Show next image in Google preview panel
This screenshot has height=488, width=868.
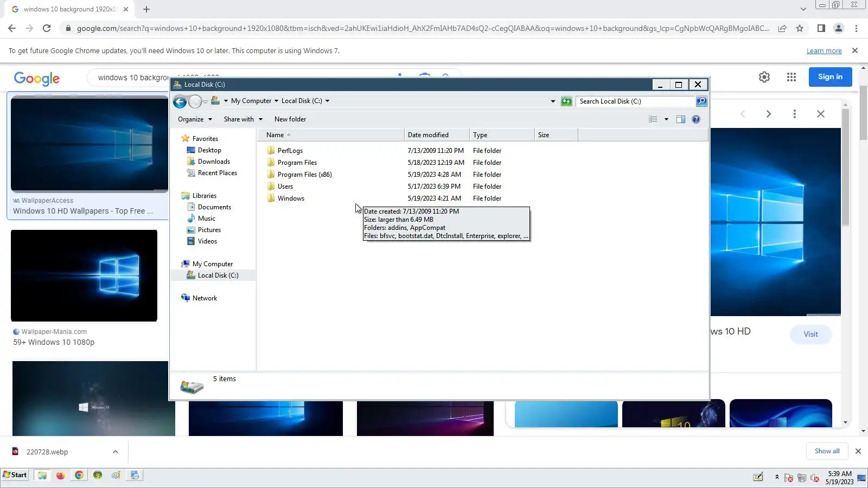(769, 114)
